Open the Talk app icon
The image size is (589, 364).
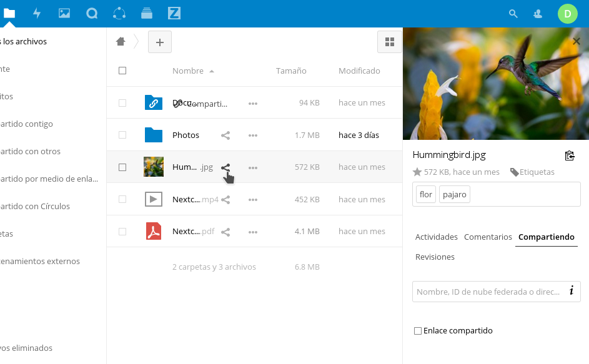coord(92,14)
